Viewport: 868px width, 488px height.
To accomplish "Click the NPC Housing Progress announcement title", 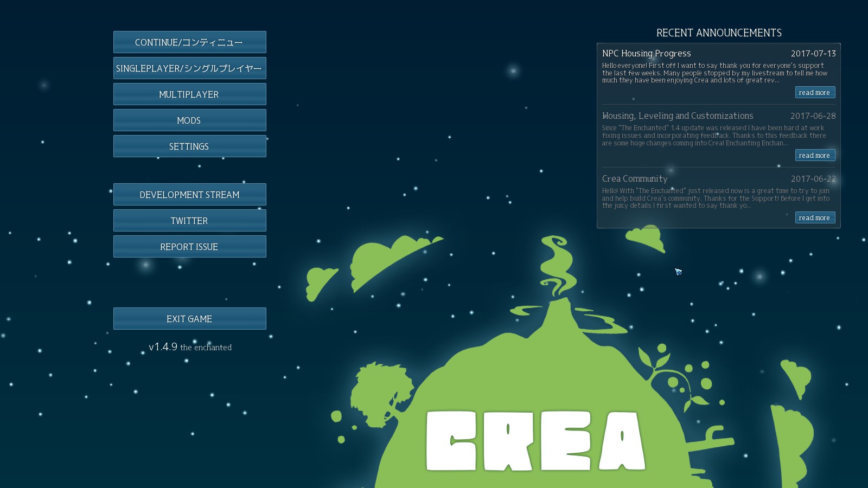I will (x=646, y=53).
